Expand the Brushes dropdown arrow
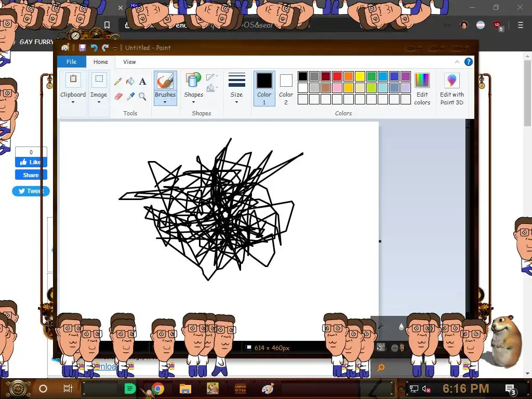This screenshot has width=532, height=399. (x=165, y=102)
